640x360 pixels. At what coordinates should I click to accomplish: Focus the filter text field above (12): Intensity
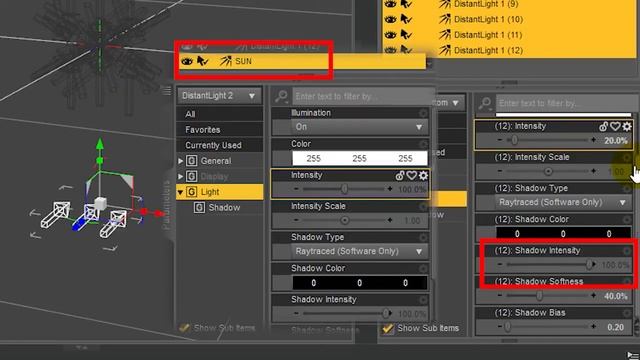click(564, 103)
